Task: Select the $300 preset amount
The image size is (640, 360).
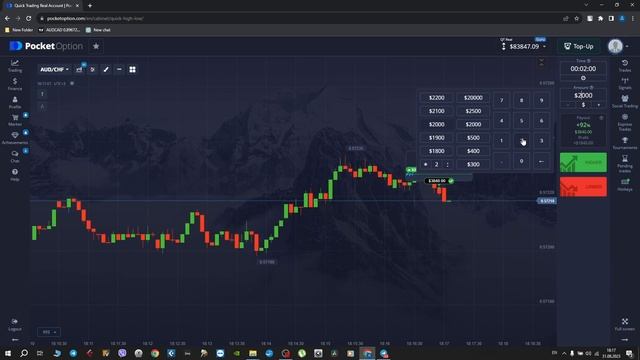Action: (473, 164)
